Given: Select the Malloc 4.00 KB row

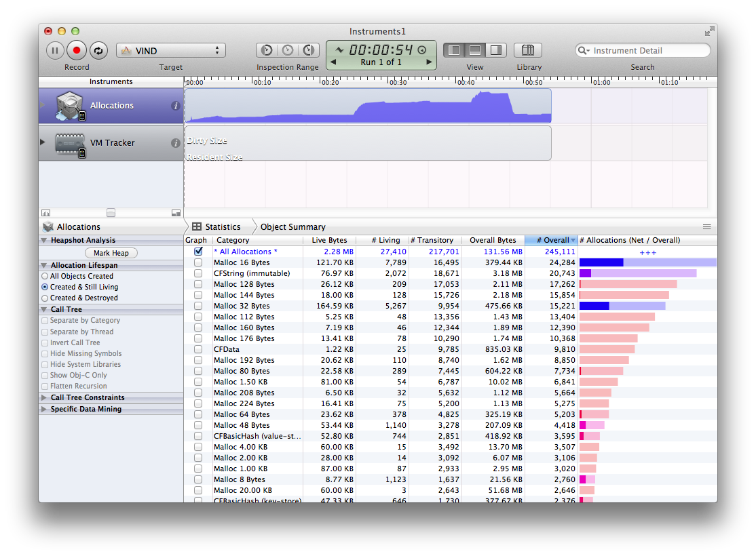Looking at the screenshot, I should (x=451, y=447).
